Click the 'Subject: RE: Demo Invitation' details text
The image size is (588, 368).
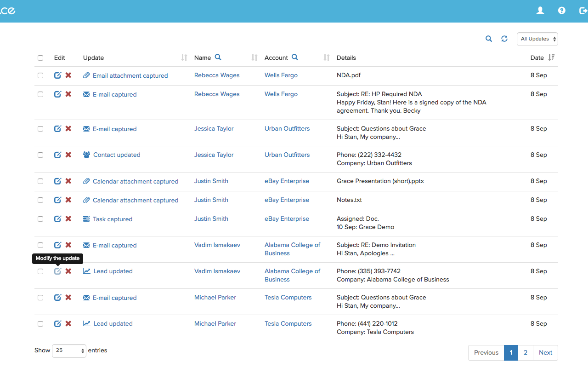[x=376, y=245]
